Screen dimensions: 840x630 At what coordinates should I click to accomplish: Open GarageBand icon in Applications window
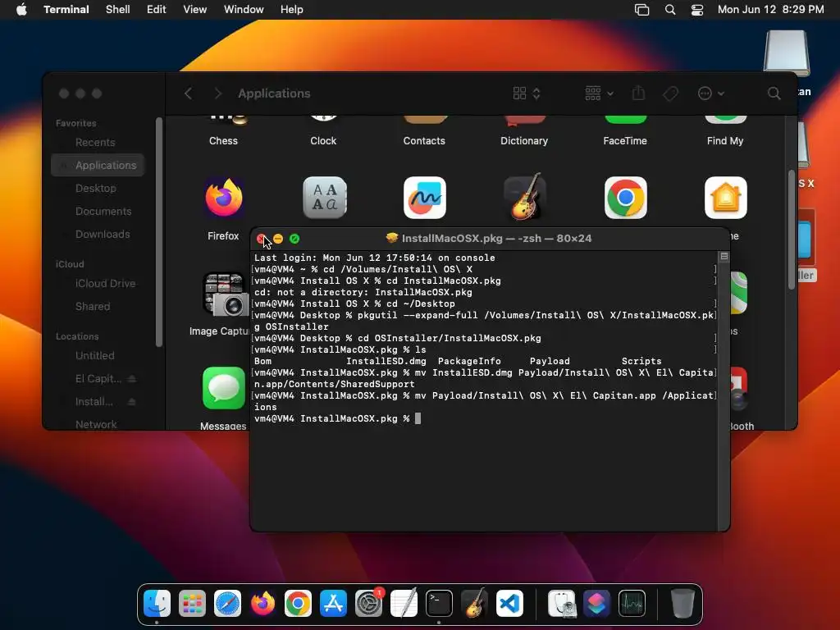click(525, 196)
